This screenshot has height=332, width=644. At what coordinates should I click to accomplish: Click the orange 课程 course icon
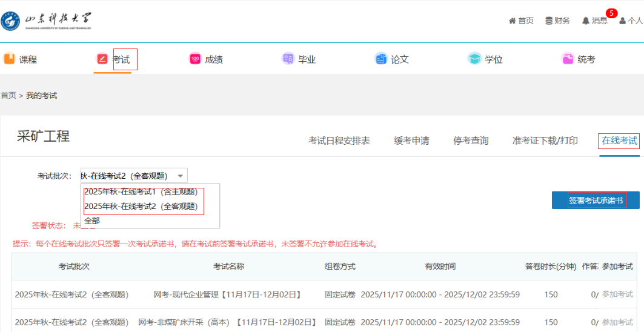[x=9, y=59]
